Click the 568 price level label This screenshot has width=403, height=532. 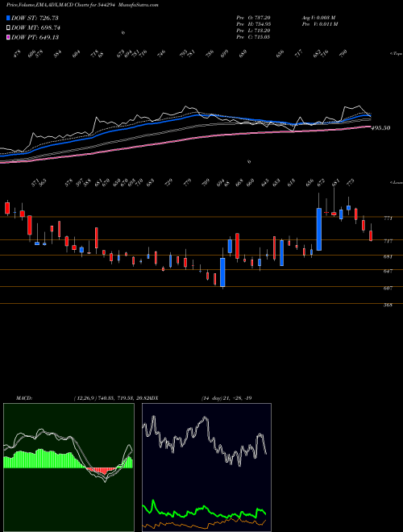[388, 305]
